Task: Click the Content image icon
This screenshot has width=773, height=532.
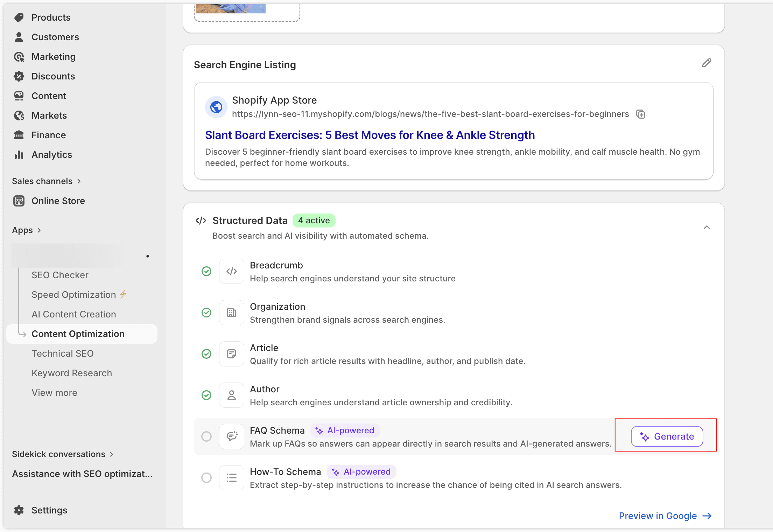Action: [19, 96]
